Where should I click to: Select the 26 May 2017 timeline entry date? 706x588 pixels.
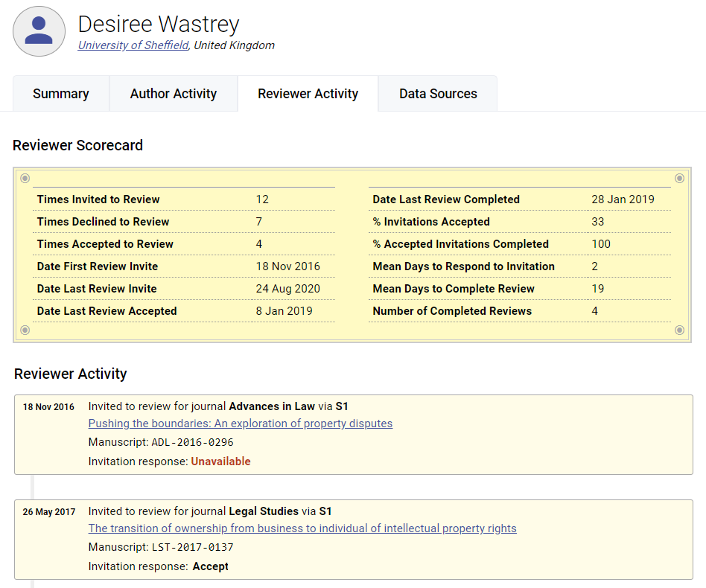(x=48, y=512)
